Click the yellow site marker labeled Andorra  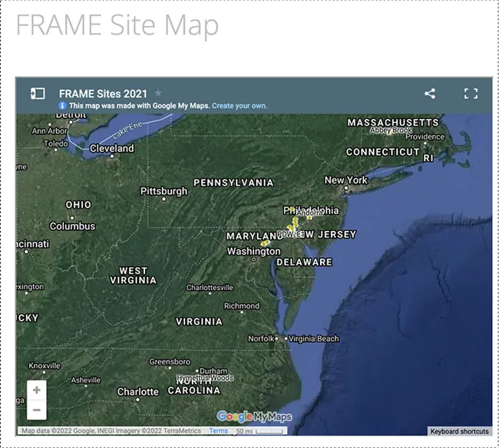pyautogui.click(x=309, y=218)
